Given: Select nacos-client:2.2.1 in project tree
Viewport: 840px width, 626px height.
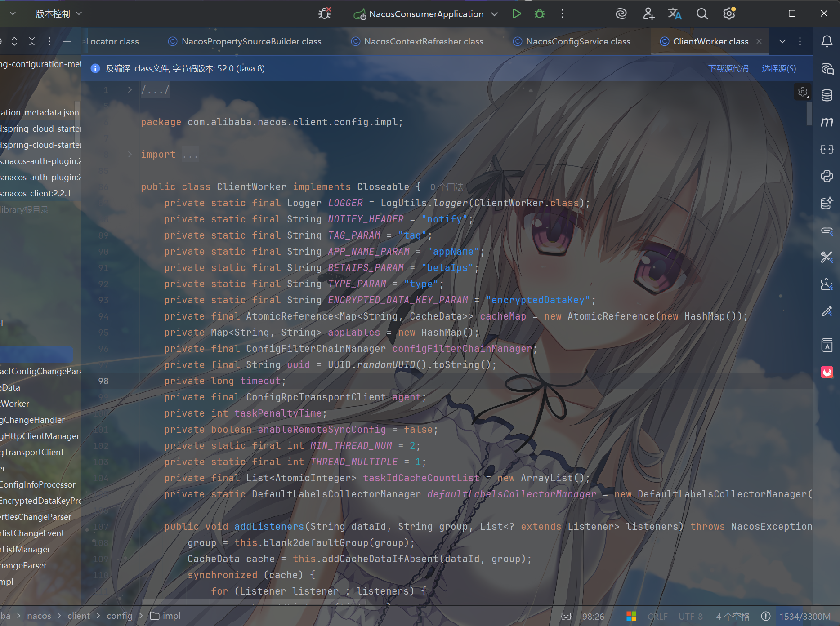Looking at the screenshot, I should pos(36,193).
